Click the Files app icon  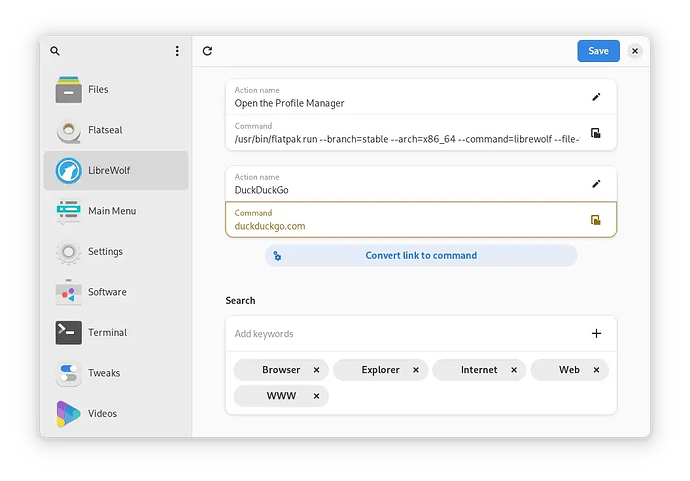(68, 89)
